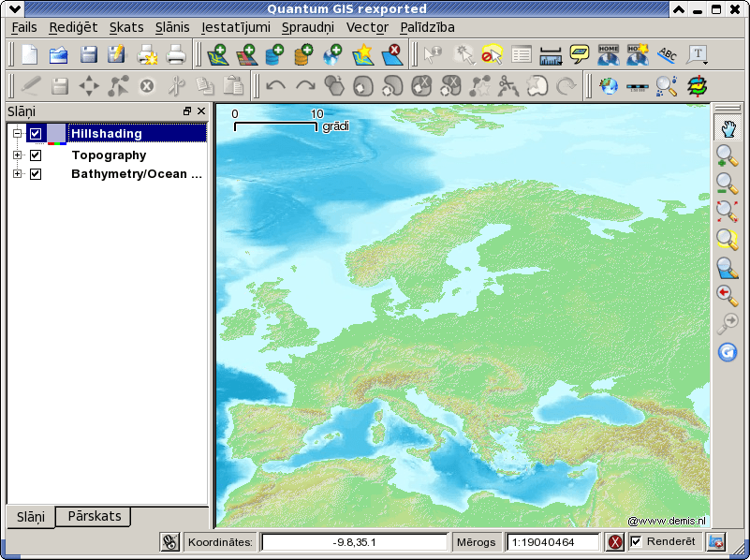Image resolution: width=750 pixels, height=560 pixels.
Task: Click Zoom In magnifier with plus
Action: [x=727, y=155]
